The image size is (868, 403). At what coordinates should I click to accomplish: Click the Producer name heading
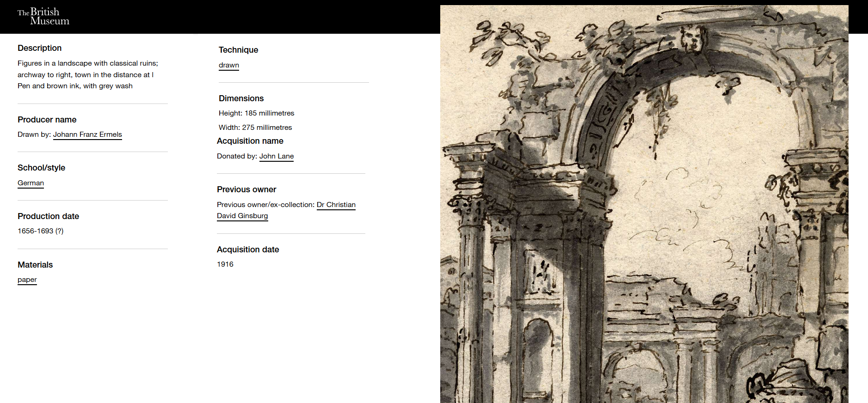click(x=47, y=120)
